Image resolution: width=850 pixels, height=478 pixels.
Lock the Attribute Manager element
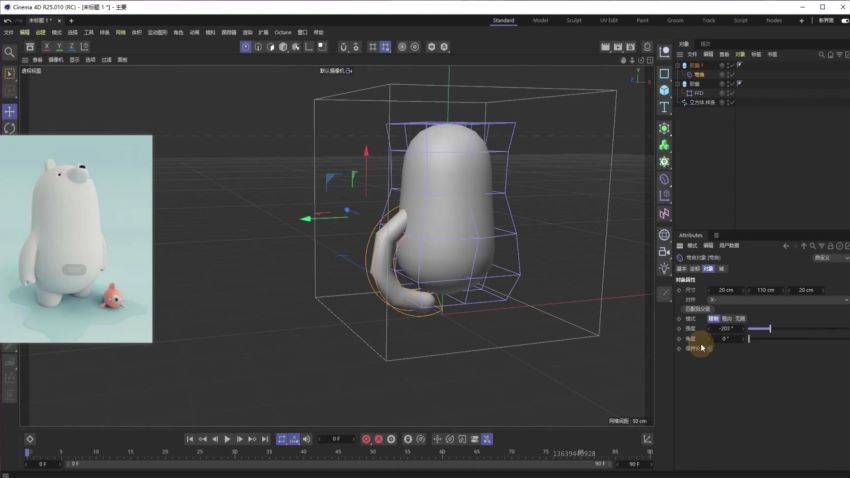point(830,246)
